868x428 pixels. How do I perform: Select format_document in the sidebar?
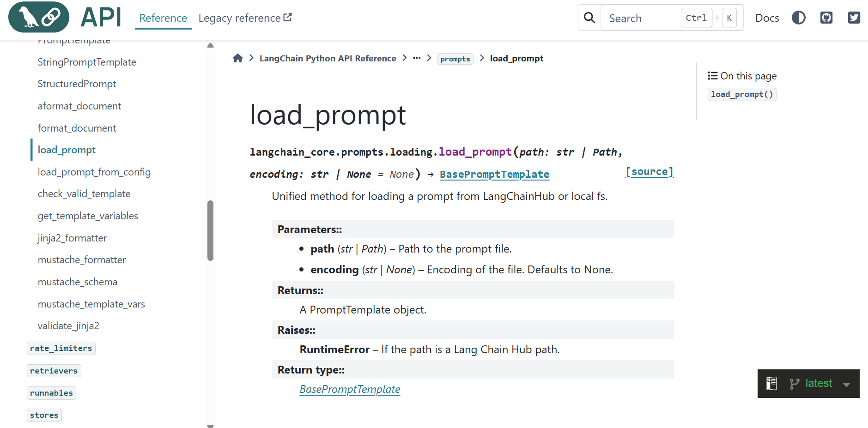pyautogui.click(x=77, y=128)
